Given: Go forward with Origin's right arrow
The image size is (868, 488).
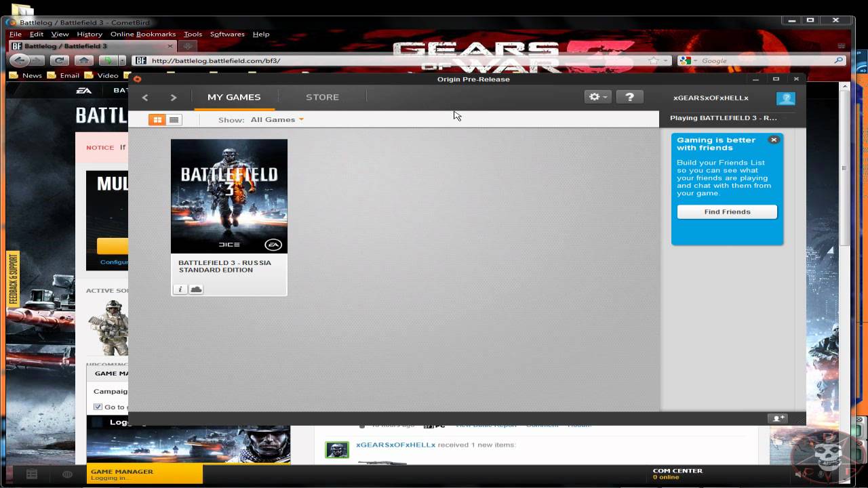Looking at the screenshot, I should click(x=174, y=98).
